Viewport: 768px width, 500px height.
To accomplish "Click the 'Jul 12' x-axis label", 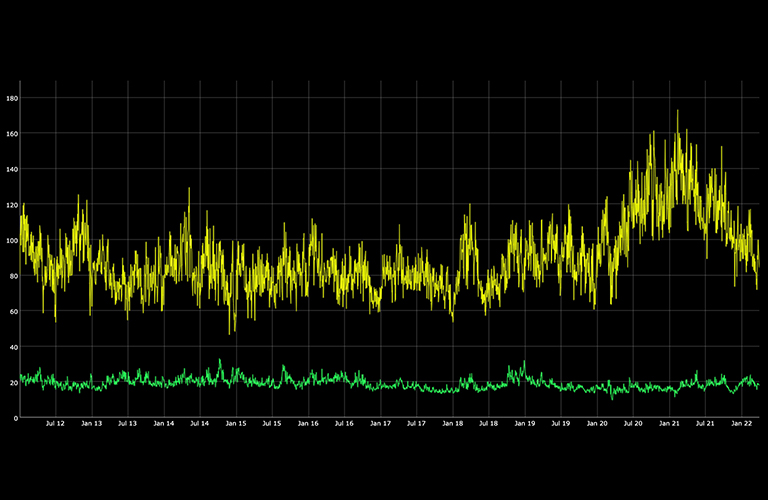I will coord(55,424).
